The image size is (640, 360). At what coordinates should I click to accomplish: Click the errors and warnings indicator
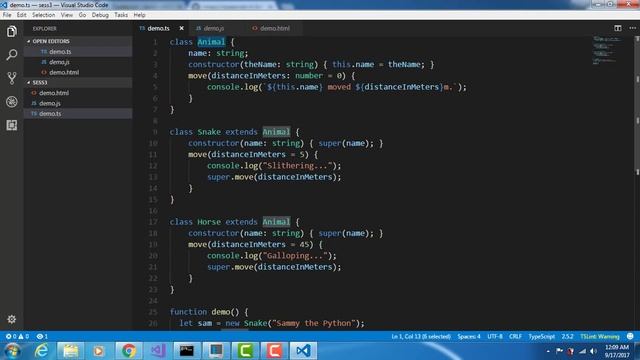[17, 336]
